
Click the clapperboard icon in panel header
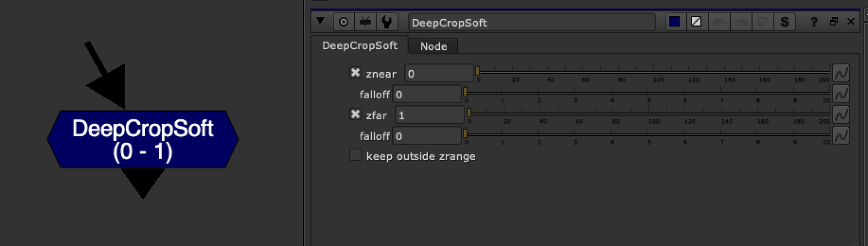point(365,22)
